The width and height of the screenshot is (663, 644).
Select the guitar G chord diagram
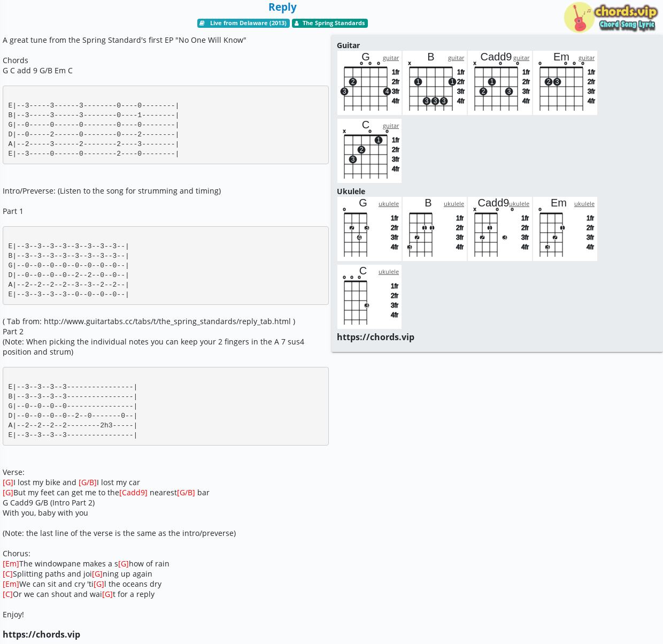(369, 83)
